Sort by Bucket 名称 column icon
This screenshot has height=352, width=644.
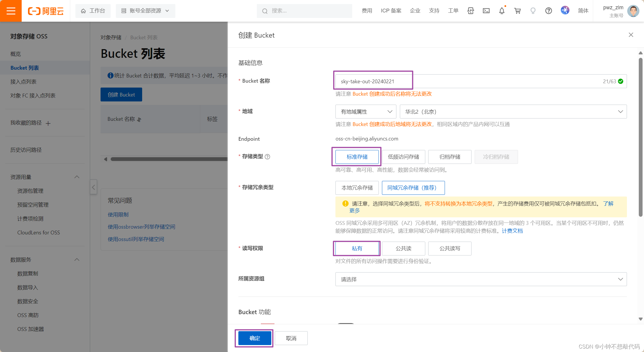coord(139,119)
